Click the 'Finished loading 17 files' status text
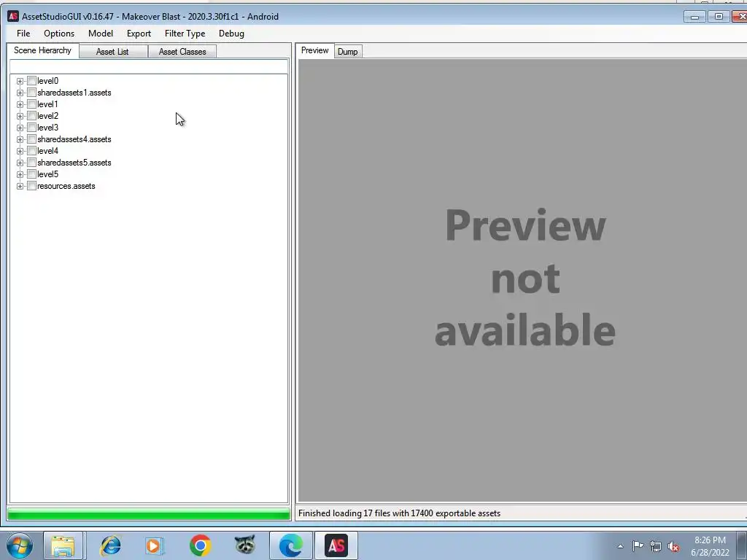The image size is (747, 560). pyautogui.click(x=399, y=513)
